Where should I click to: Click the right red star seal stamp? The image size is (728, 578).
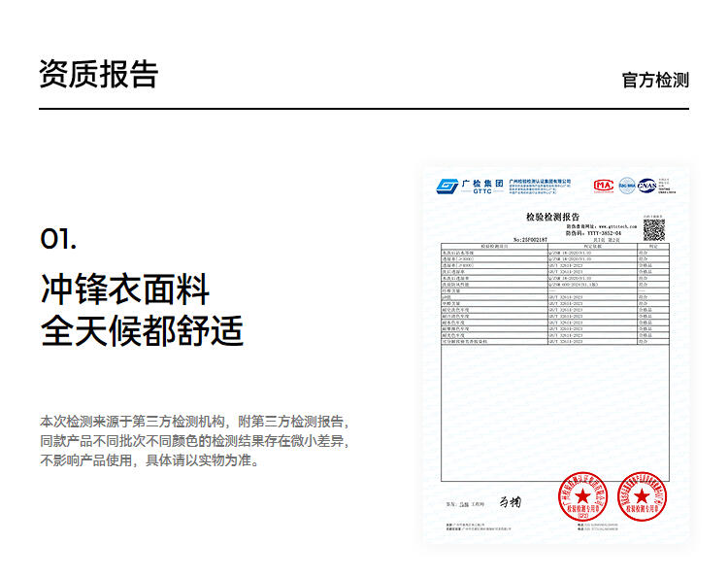pos(642,496)
